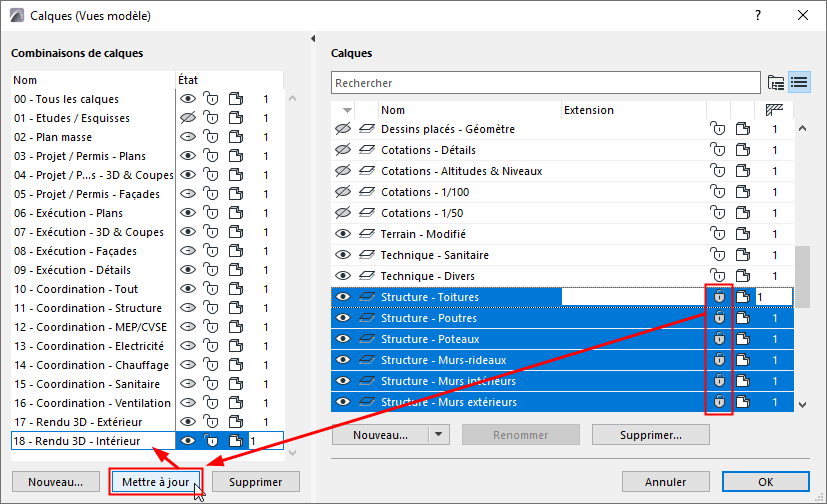Select 14 - Coordination - Chauffage combination

coord(91,365)
